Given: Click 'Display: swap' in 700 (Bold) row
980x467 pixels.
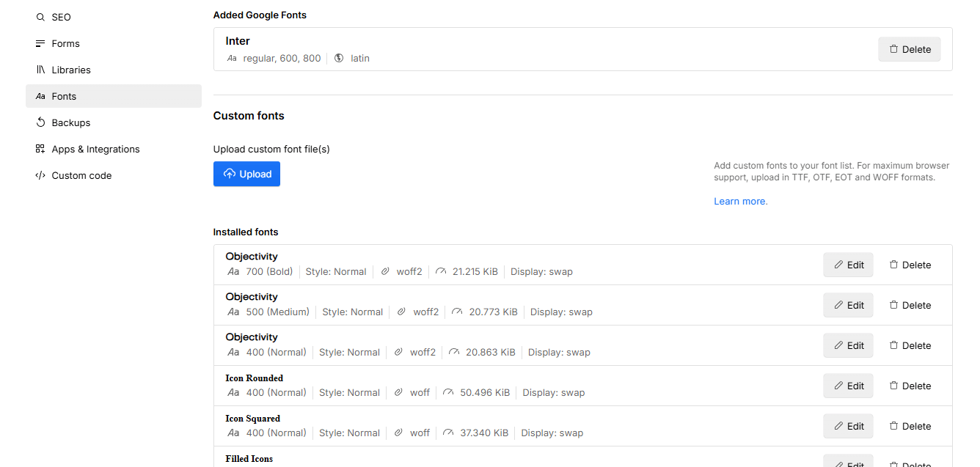Looking at the screenshot, I should click(x=541, y=271).
